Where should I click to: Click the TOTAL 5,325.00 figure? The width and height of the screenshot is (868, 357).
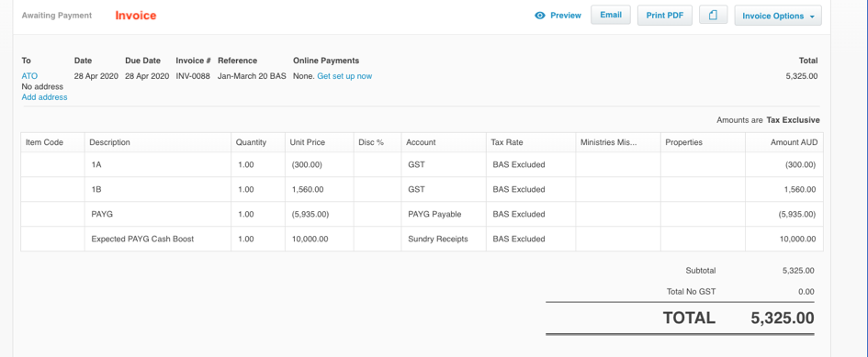[x=783, y=318]
